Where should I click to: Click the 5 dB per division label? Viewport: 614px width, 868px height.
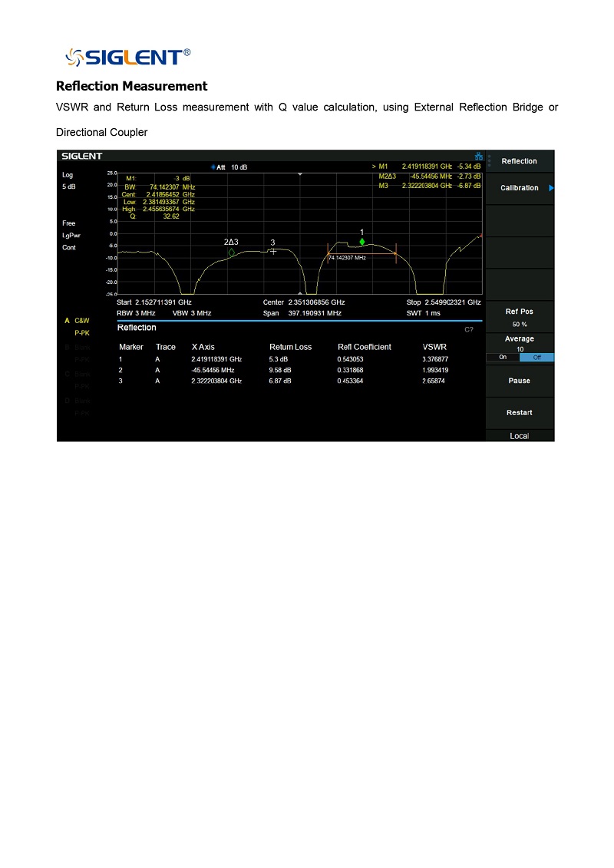[68, 186]
